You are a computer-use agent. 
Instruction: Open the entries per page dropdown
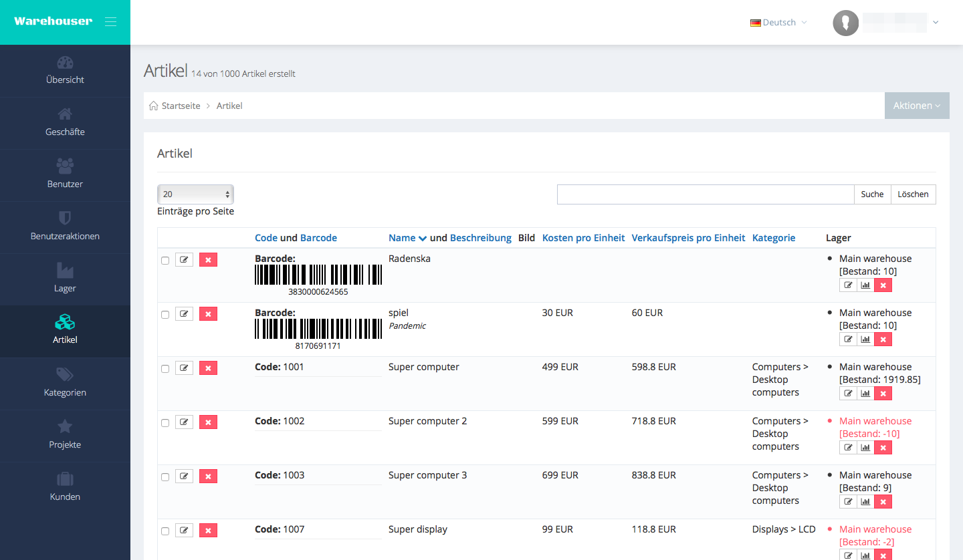point(195,194)
